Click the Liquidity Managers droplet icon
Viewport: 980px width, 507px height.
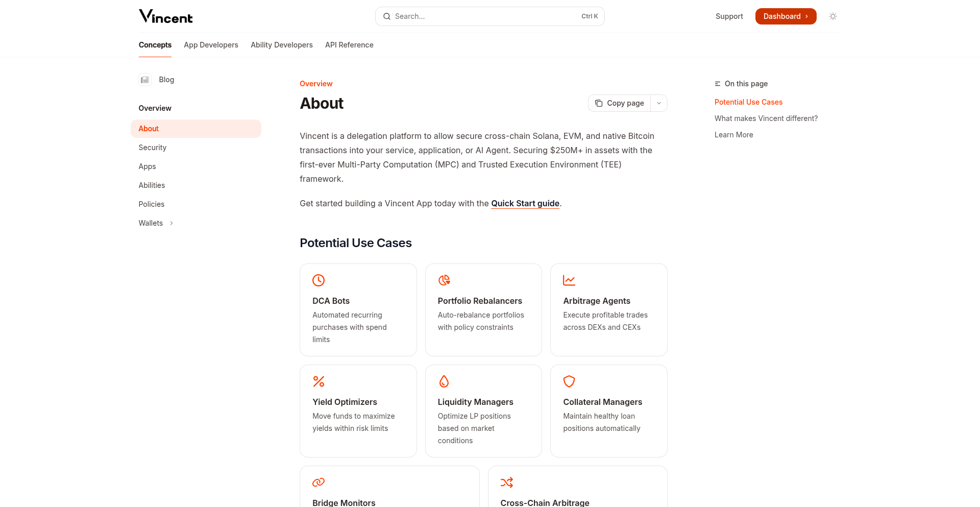[x=444, y=381]
